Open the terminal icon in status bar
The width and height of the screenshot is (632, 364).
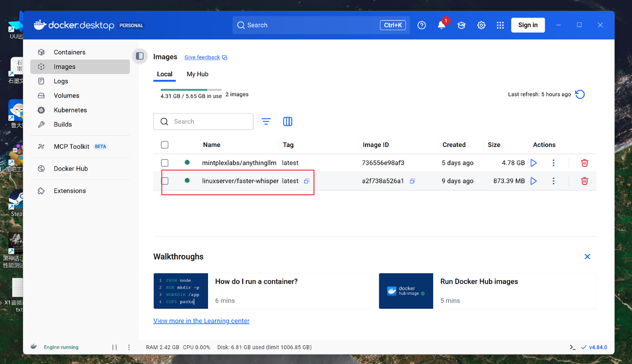coord(573,347)
